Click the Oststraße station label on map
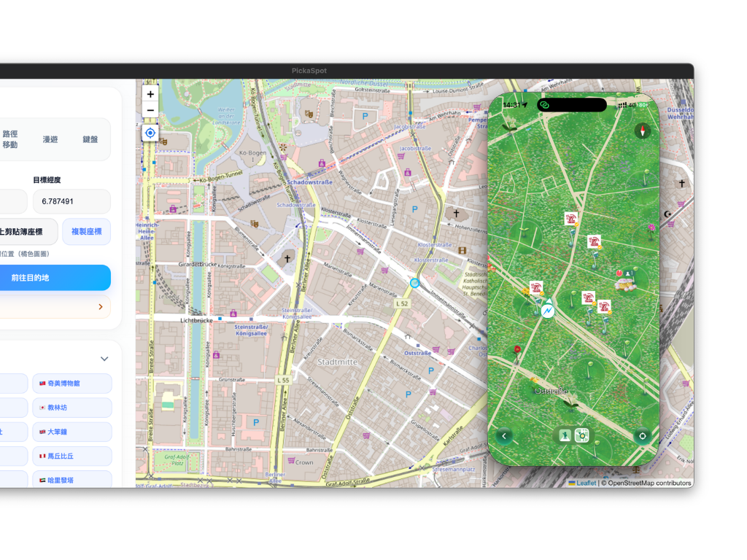The image size is (747, 560). 417,353
